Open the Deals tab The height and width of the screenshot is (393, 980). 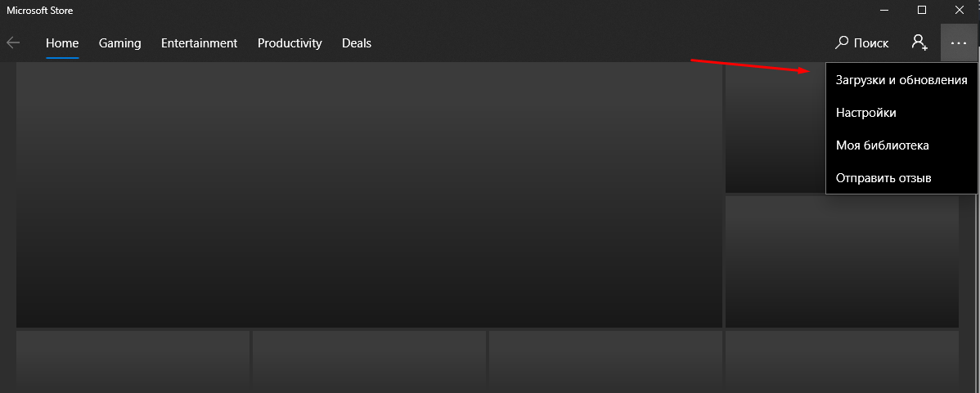[x=357, y=42]
